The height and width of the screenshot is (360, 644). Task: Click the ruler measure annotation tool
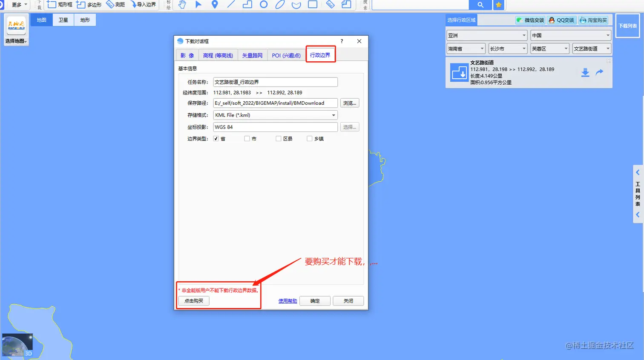pos(330,5)
